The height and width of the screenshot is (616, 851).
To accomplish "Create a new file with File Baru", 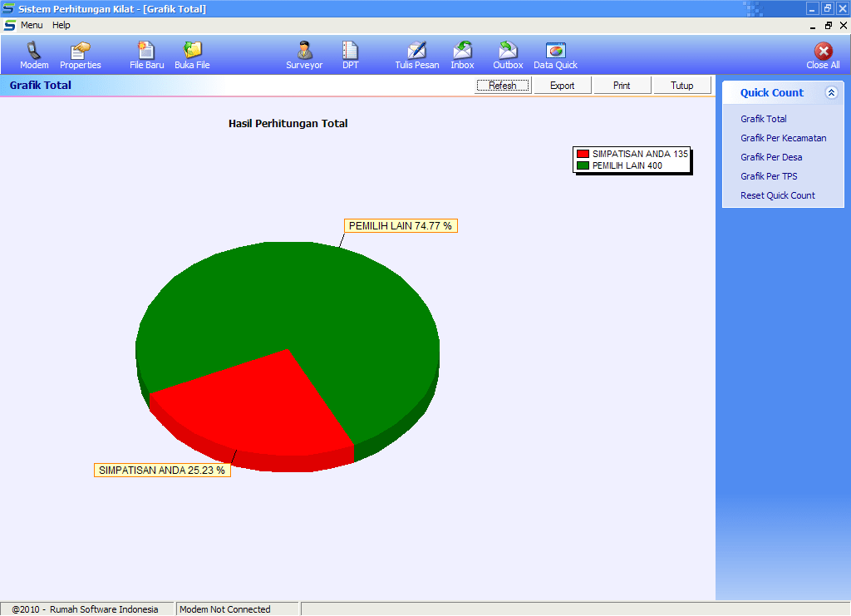I will click(x=146, y=52).
